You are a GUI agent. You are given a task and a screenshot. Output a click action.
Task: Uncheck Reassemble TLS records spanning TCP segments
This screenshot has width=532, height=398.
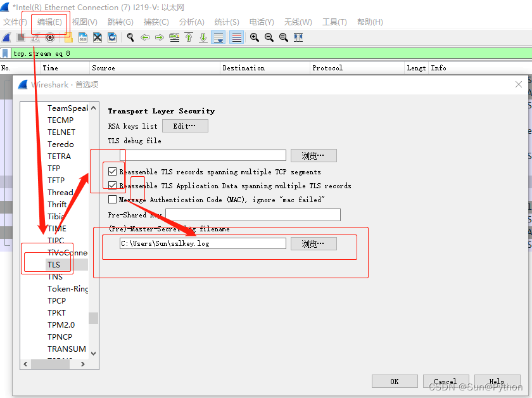(x=112, y=172)
